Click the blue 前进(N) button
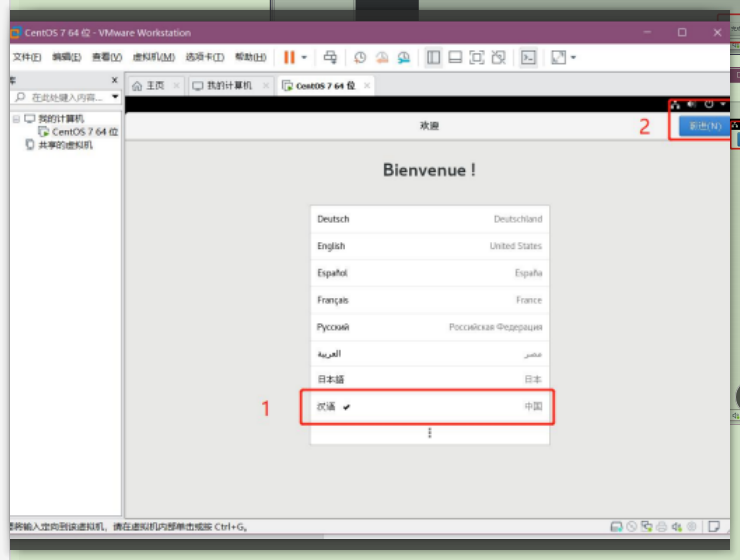 click(x=704, y=126)
